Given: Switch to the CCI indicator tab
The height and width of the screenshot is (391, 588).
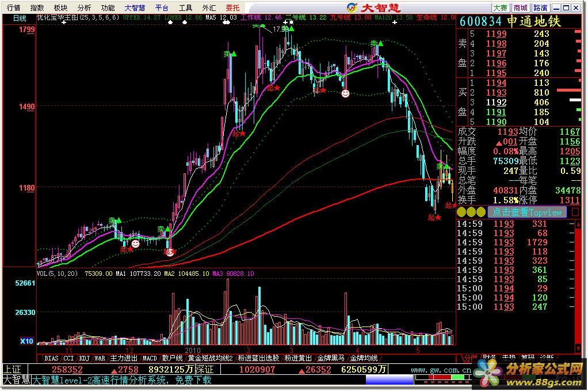Looking at the screenshot, I should click(x=68, y=358).
